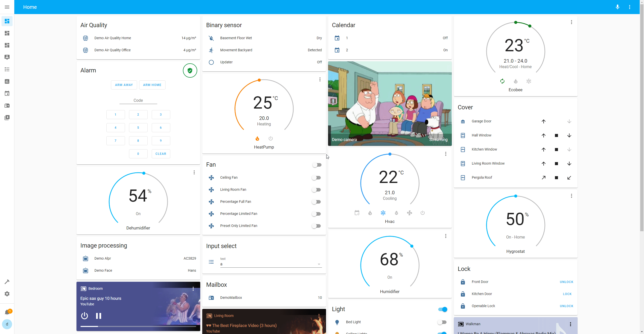Click the ARM AWAY button on Alarm panel
The height and width of the screenshot is (334, 644).
pyautogui.click(x=124, y=85)
